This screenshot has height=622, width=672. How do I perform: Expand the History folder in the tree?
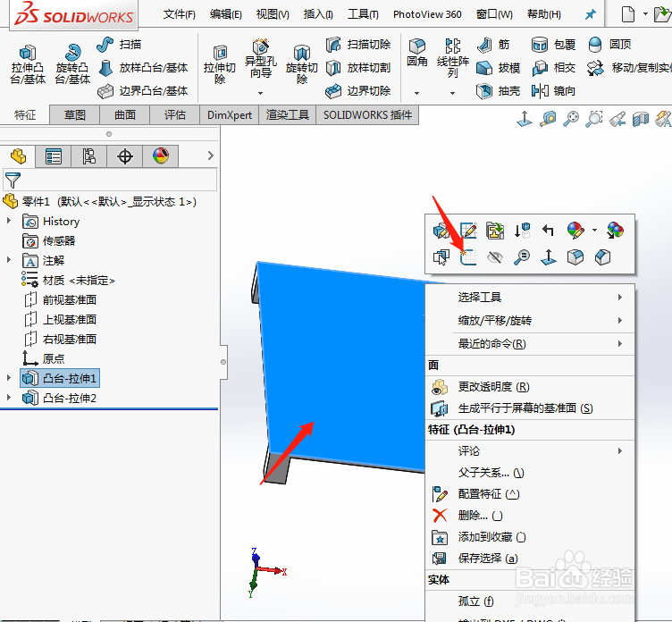(9, 221)
